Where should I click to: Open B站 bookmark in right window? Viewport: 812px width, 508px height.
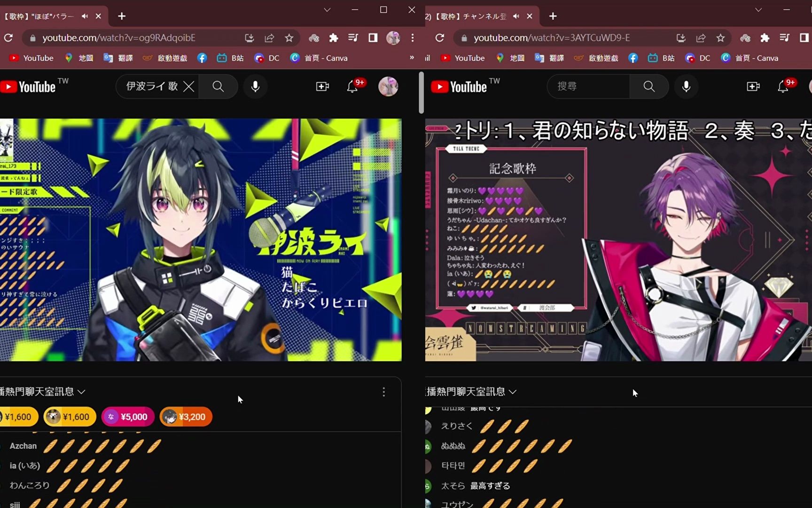662,58
